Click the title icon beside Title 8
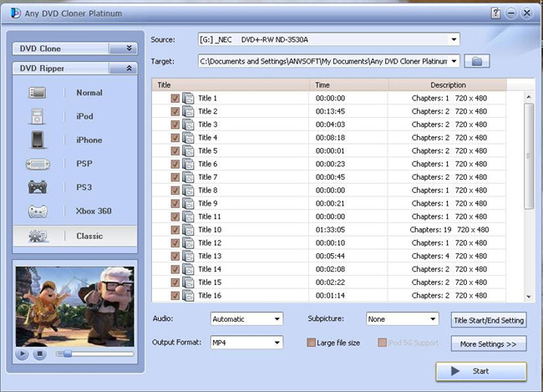 [188, 191]
